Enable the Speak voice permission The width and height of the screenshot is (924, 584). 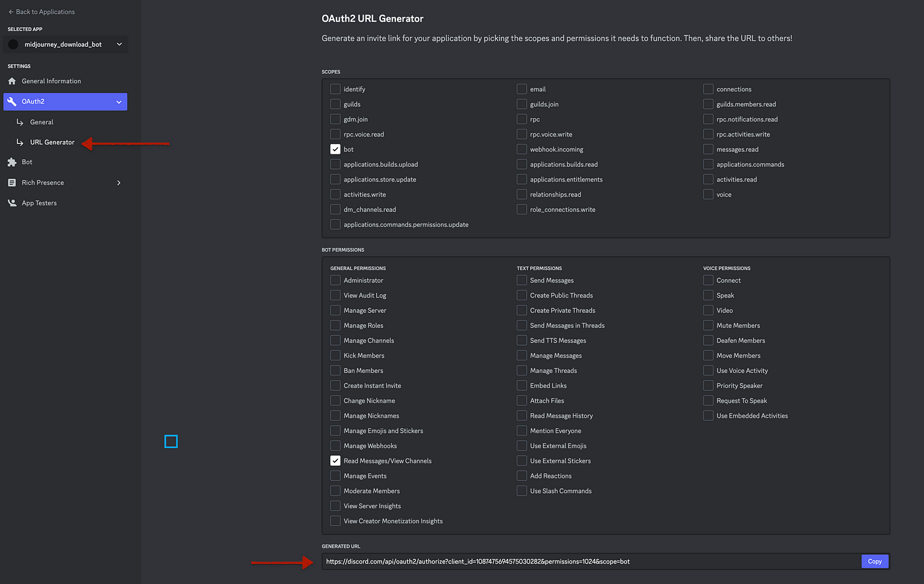708,296
